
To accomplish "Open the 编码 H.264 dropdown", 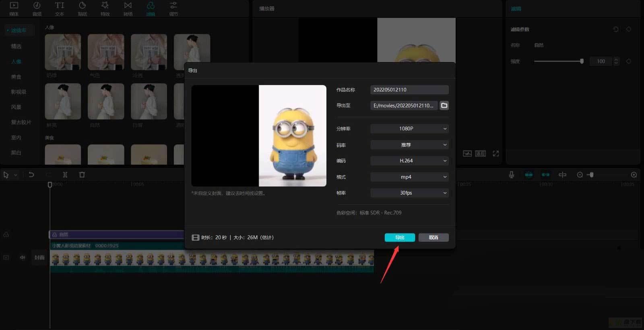I will [x=409, y=161].
